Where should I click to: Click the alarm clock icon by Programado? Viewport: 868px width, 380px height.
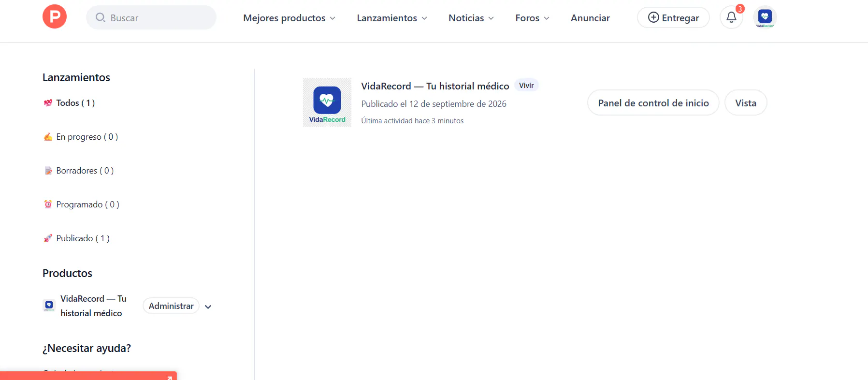(x=48, y=205)
